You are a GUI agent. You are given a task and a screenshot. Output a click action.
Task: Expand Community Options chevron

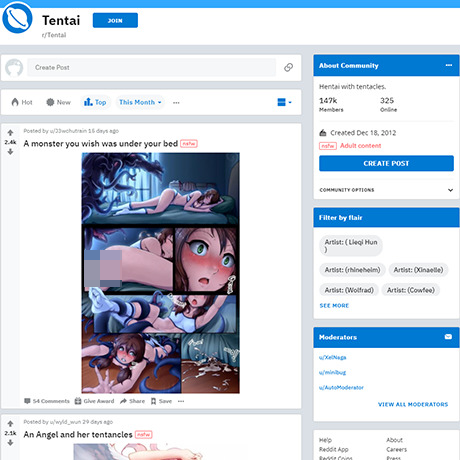pyautogui.click(x=450, y=190)
